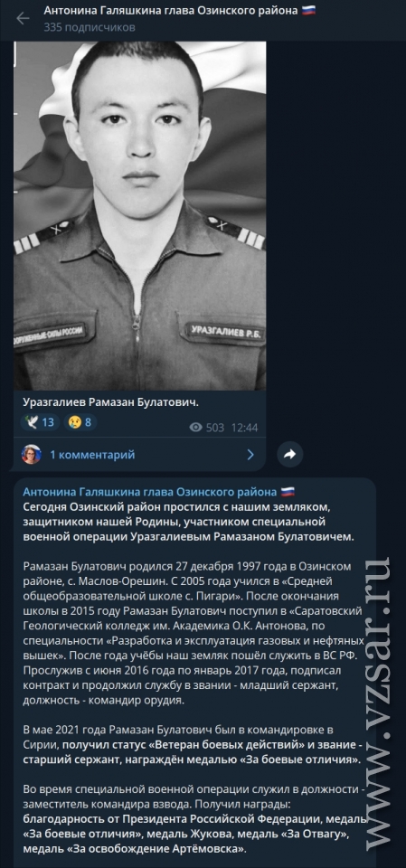Click the bold opening paragraph starting "Сегодня Озинский"
Screen dimensions: 406x868
(189, 522)
